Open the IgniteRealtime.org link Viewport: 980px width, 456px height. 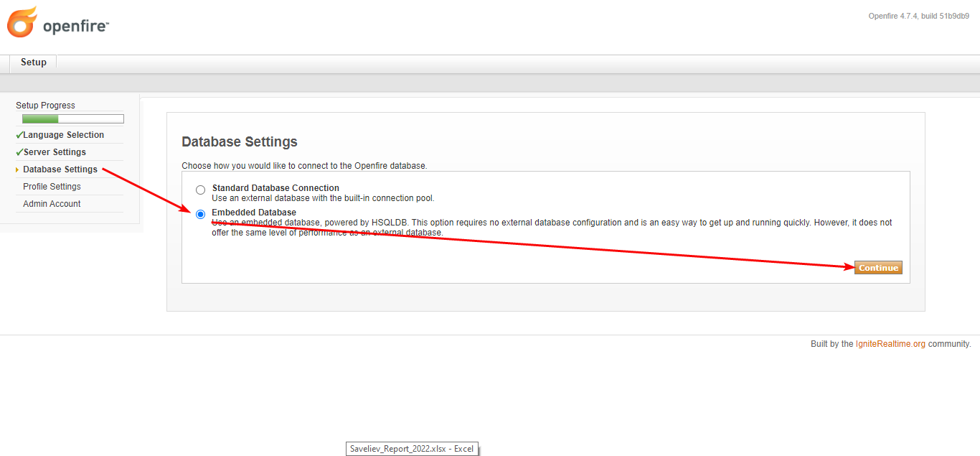click(890, 344)
